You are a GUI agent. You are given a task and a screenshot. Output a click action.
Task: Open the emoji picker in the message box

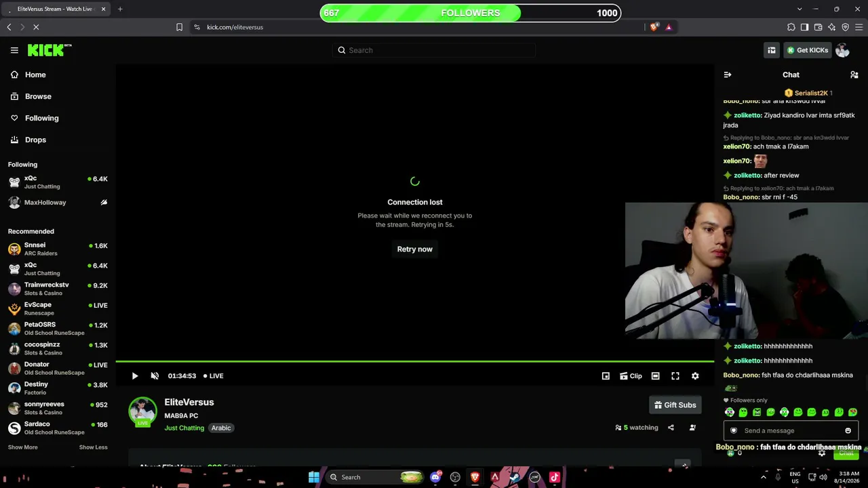pyautogui.click(x=848, y=430)
